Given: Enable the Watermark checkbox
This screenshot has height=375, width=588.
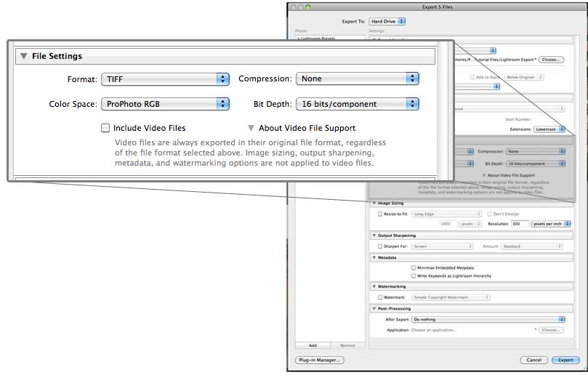Looking at the screenshot, I should click(x=380, y=297).
